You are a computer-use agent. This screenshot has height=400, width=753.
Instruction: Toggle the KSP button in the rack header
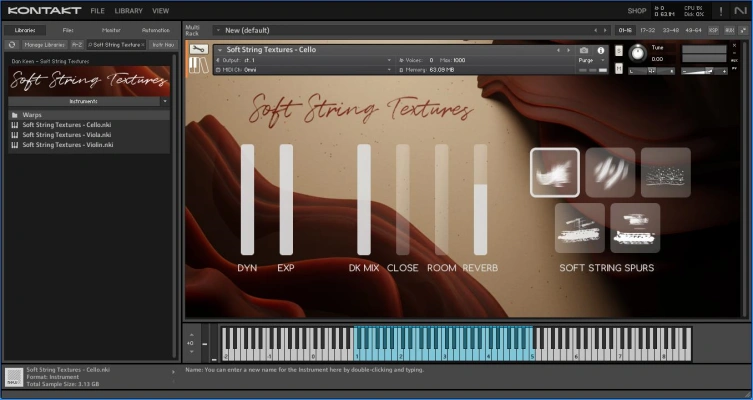[x=714, y=30]
